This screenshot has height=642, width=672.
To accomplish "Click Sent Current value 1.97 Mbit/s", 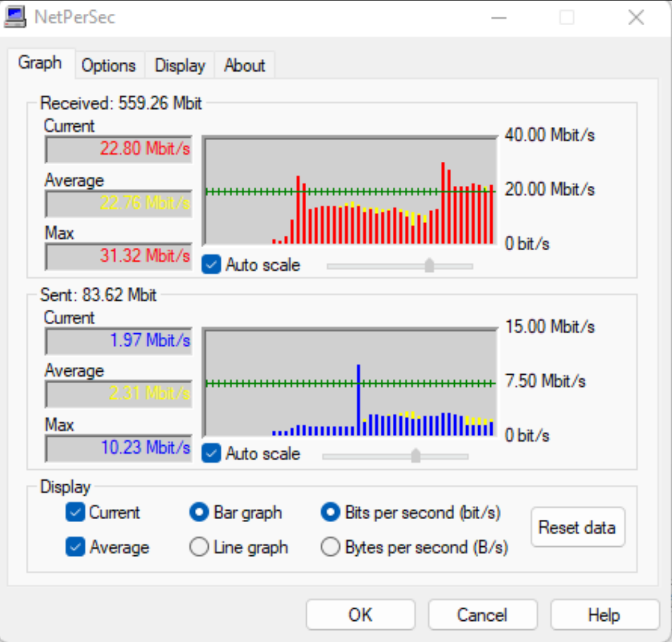I will [119, 341].
